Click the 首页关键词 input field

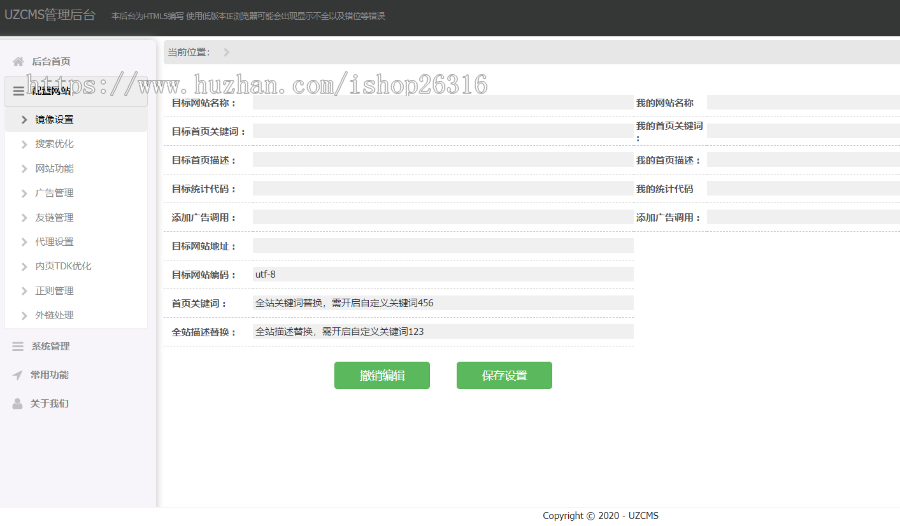pos(443,303)
